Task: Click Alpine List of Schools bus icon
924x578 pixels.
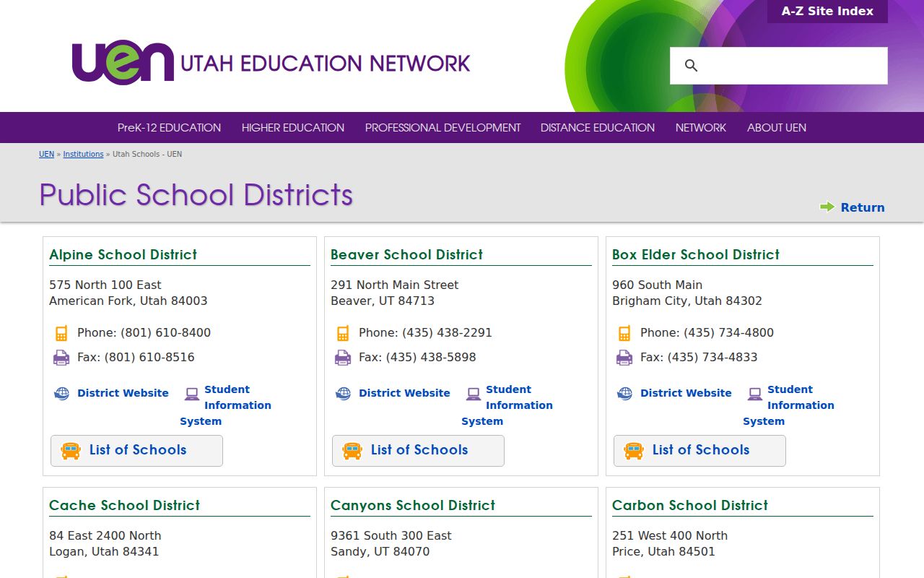Action: (71, 451)
